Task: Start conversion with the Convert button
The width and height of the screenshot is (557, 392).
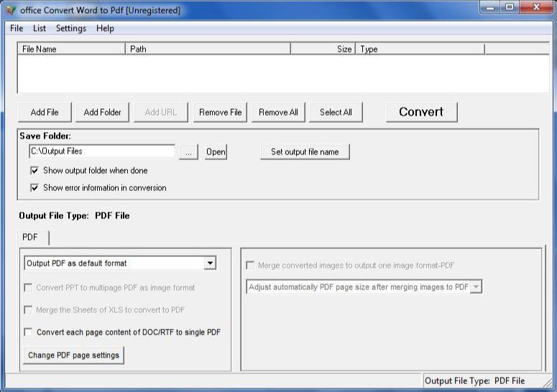Action: coord(422,112)
